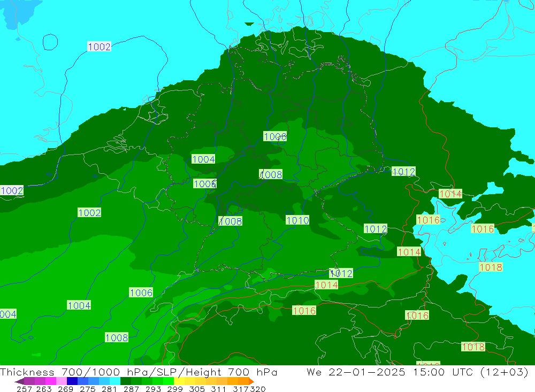Click legend value 257
The width and height of the screenshot is (535, 392).
coord(24,389)
